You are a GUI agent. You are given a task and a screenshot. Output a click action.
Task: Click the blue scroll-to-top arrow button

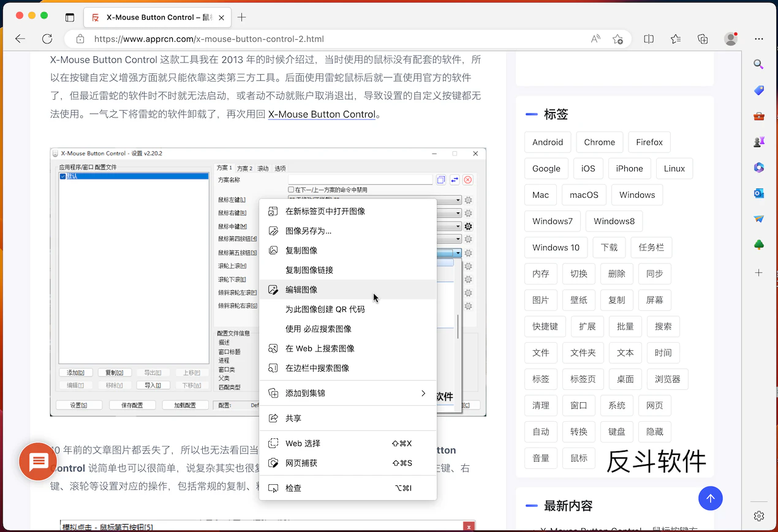pos(711,498)
